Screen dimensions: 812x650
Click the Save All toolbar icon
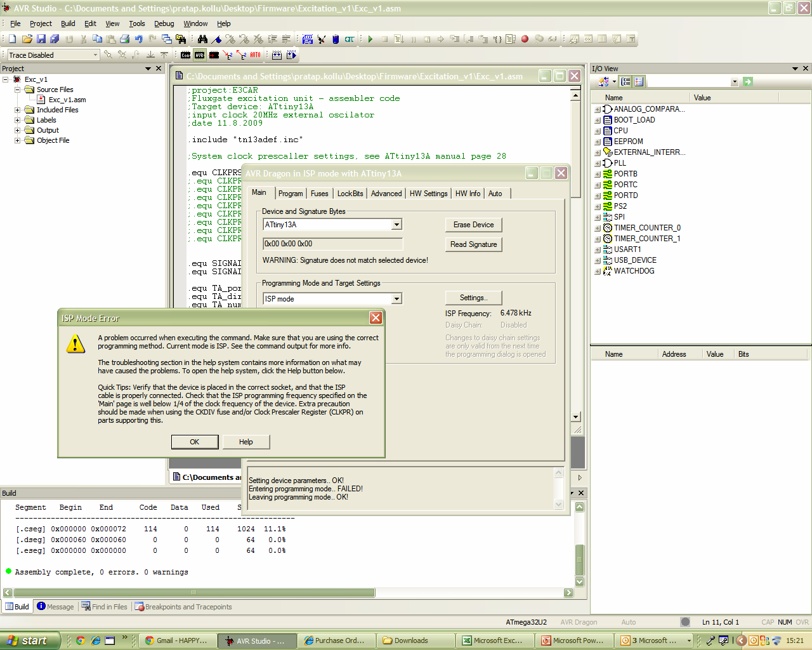55,39
